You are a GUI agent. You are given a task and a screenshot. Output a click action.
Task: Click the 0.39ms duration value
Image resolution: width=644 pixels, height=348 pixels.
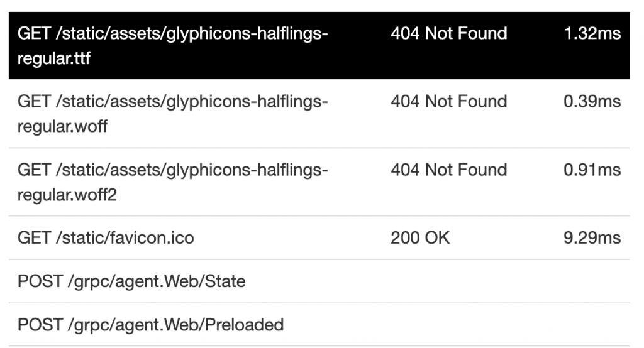592,101
